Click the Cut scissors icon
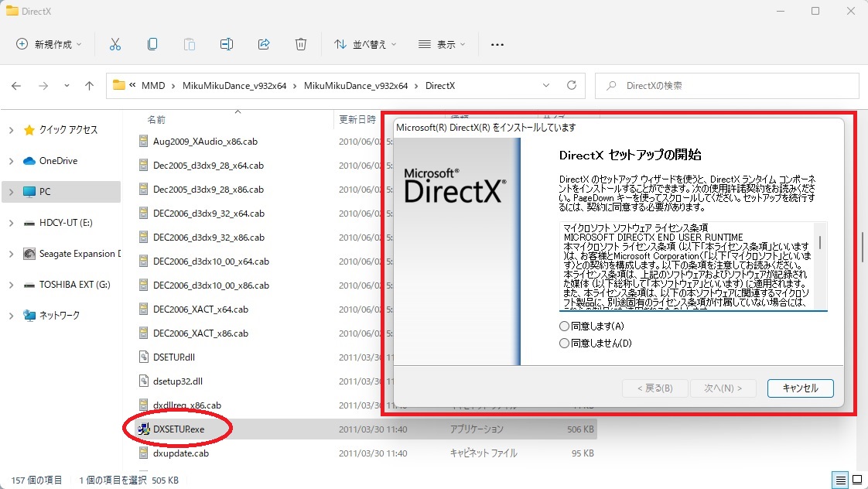The image size is (868, 489). pos(115,44)
